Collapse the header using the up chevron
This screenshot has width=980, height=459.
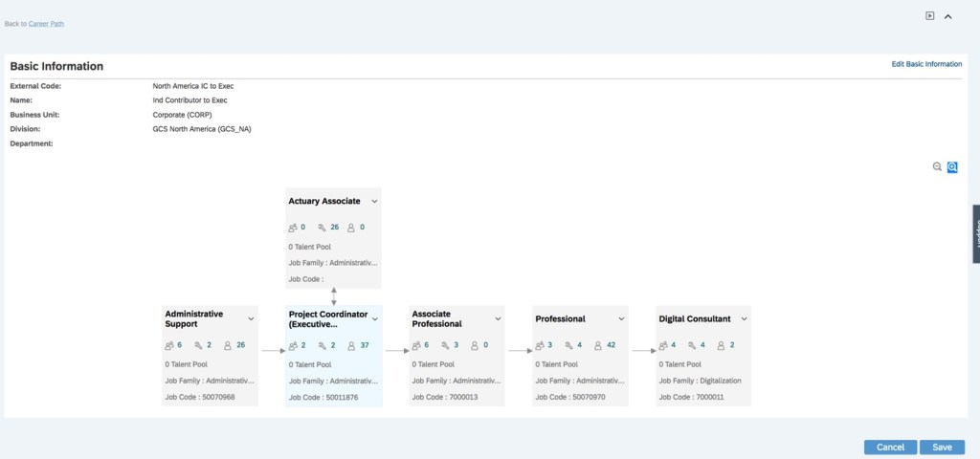coord(948,16)
